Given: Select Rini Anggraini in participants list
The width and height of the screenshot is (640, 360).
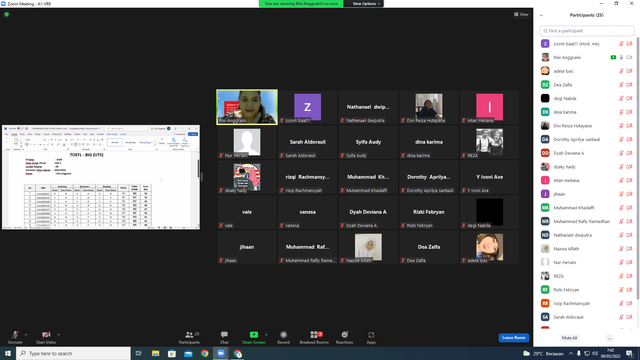Looking at the screenshot, I should click(x=587, y=58).
